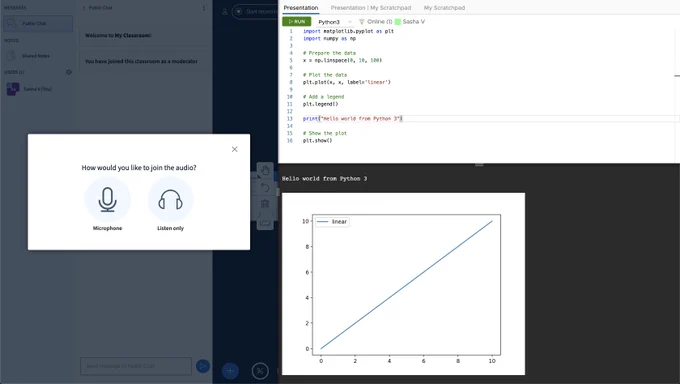Open the Presentation | My Scratchpad tab
Viewport: 680px width, 384px height.
pos(371,8)
